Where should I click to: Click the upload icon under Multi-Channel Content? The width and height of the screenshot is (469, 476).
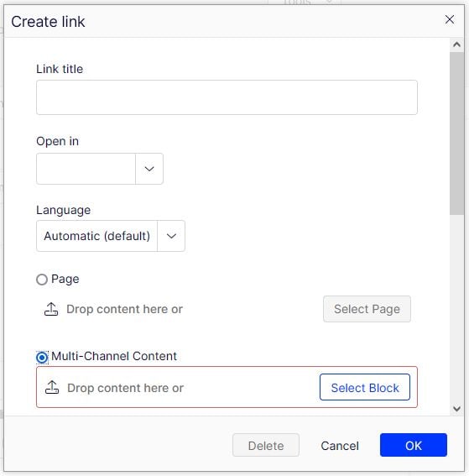(x=52, y=387)
